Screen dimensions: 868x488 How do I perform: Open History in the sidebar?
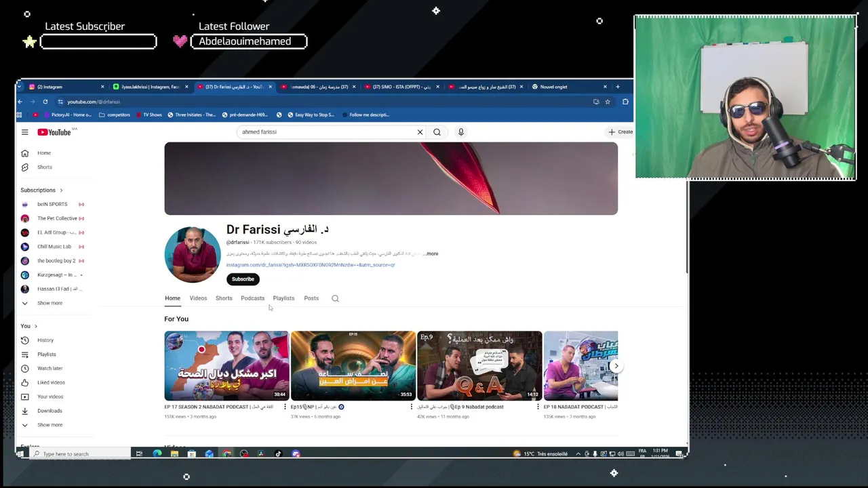click(45, 340)
